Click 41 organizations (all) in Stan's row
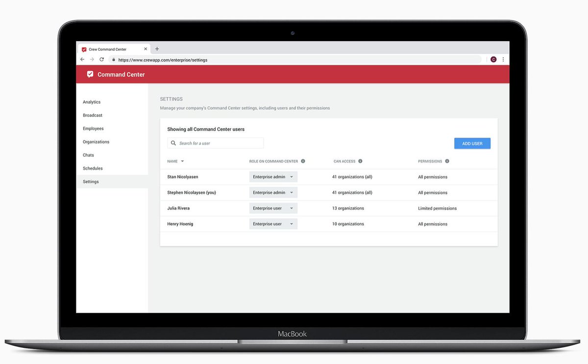The width and height of the screenshot is (588, 364). click(x=352, y=177)
